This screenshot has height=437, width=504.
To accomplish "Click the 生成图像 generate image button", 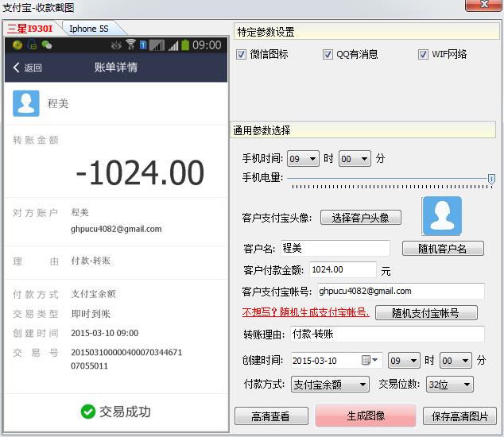I will (365, 416).
